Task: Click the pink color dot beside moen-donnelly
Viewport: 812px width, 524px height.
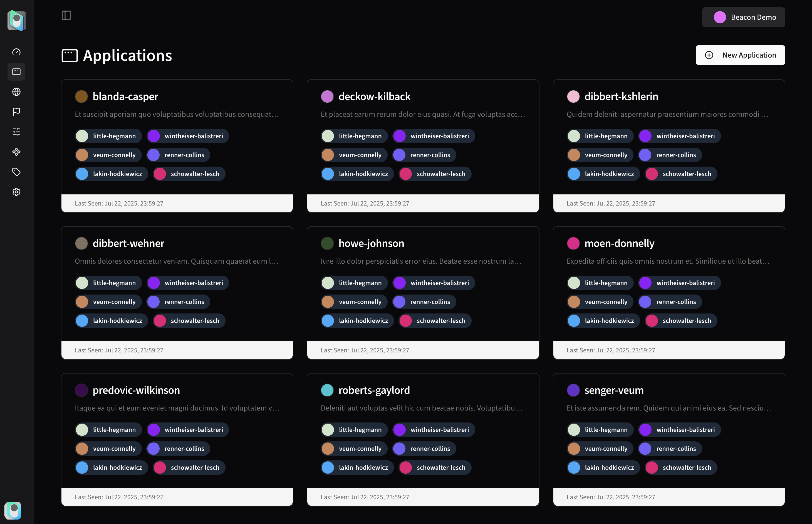Action: (x=573, y=243)
